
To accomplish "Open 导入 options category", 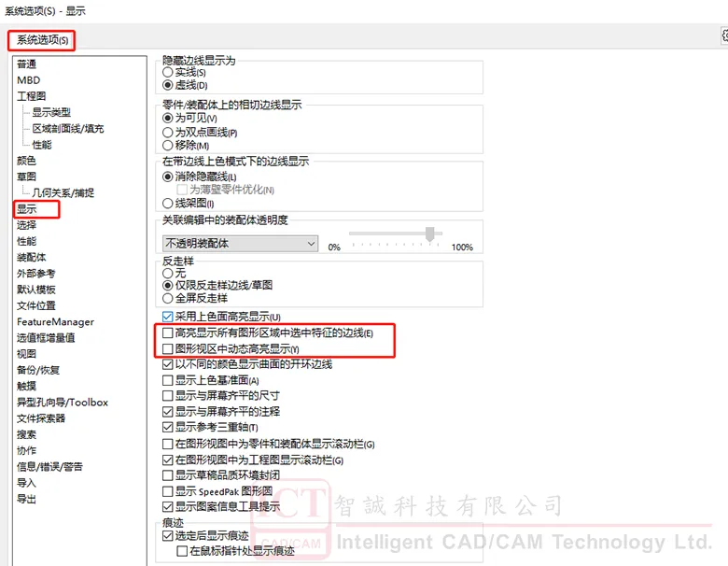I will pyautogui.click(x=26, y=483).
